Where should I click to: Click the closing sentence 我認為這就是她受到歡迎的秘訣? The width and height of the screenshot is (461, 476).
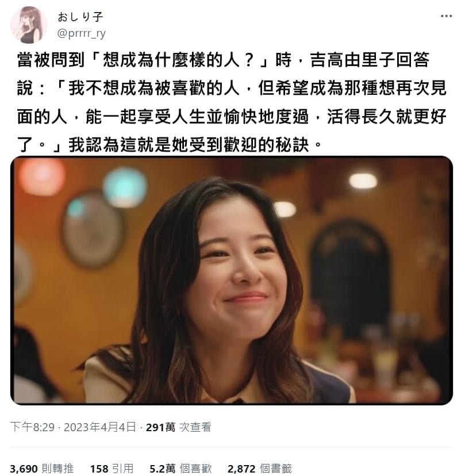(x=189, y=145)
